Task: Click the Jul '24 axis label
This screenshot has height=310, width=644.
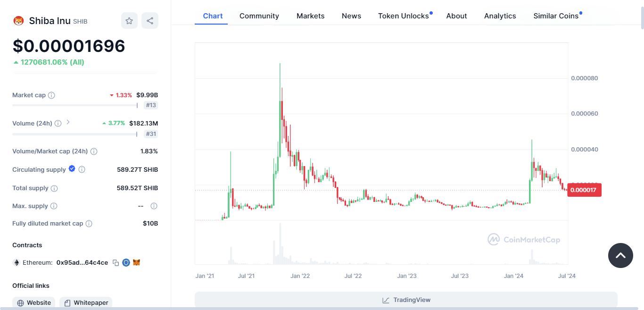Action: tap(567, 276)
